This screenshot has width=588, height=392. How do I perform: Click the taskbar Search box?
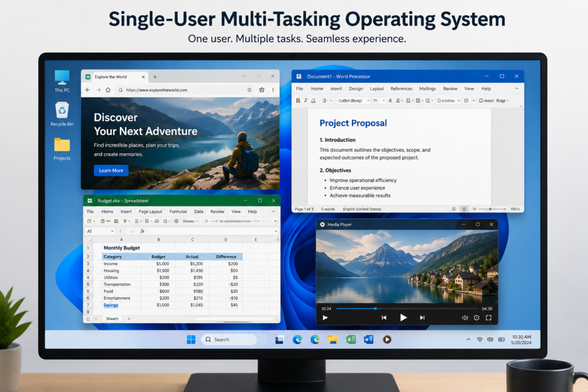pos(229,340)
